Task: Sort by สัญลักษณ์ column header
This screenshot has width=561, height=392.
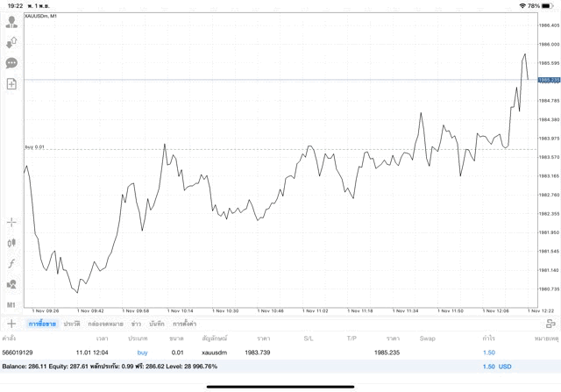Action: tap(215, 339)
